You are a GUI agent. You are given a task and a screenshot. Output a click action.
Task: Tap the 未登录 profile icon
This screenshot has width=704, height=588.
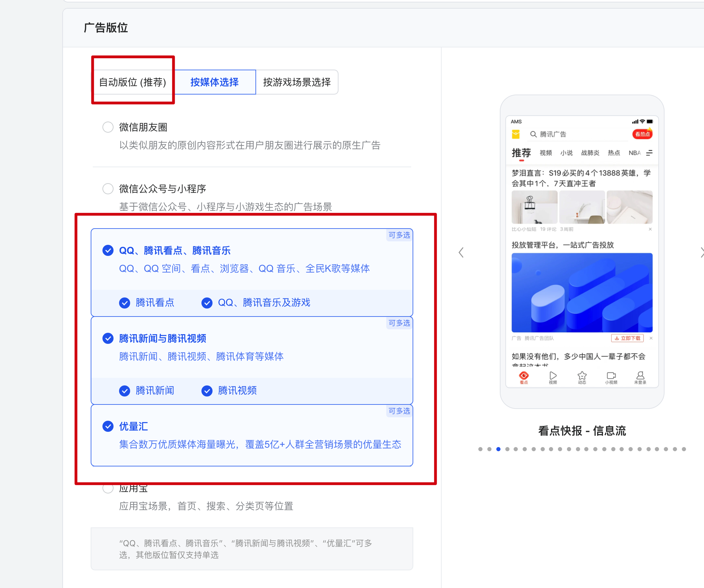(x=640, y=377)
